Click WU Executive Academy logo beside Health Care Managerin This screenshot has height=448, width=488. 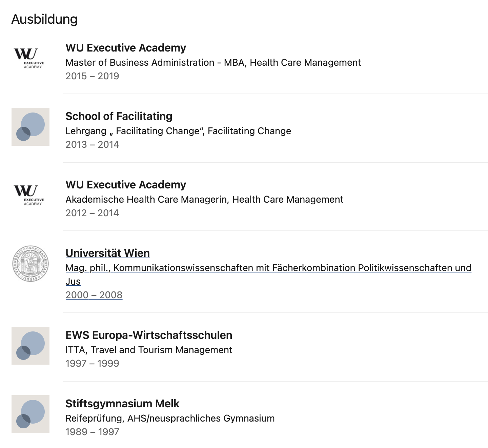(30, 195)
